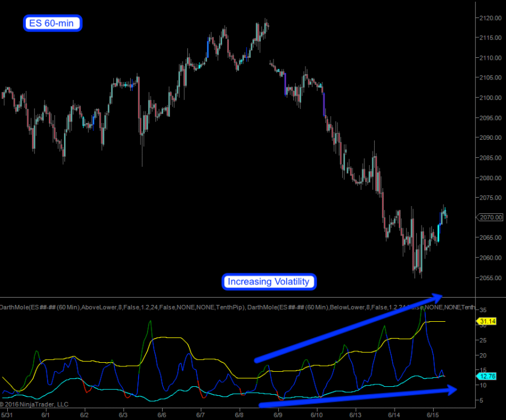This screenshot has width=506, height=420.
Task: Select the 6/13 date label
Action: click(355, 415)
